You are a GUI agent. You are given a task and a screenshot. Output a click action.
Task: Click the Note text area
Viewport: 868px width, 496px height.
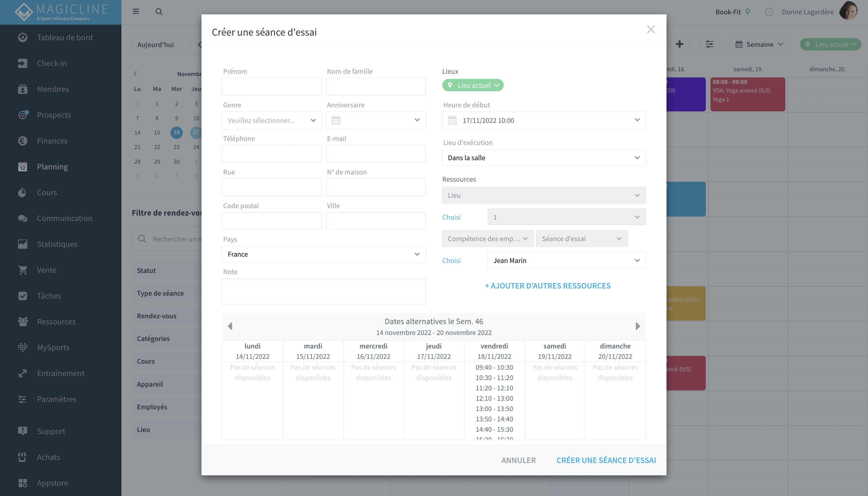[323, 292]
